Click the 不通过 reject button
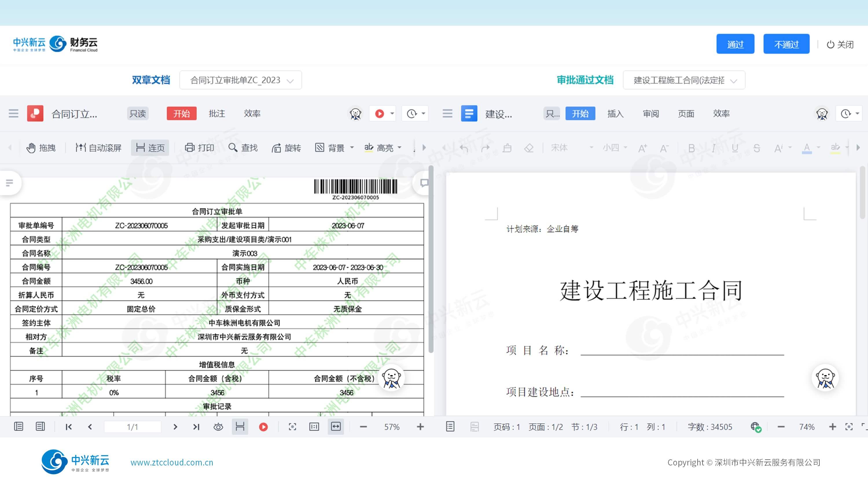 point(786,44)
